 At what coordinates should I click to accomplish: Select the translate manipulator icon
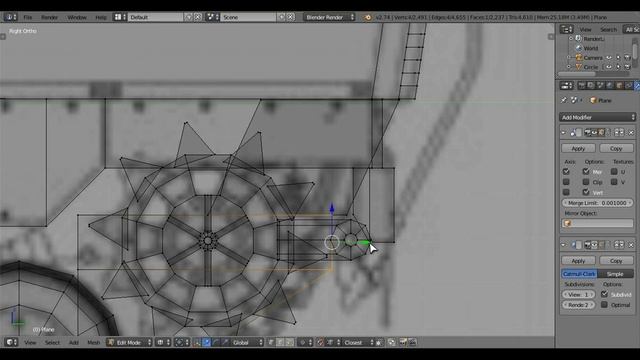[207, 342]
